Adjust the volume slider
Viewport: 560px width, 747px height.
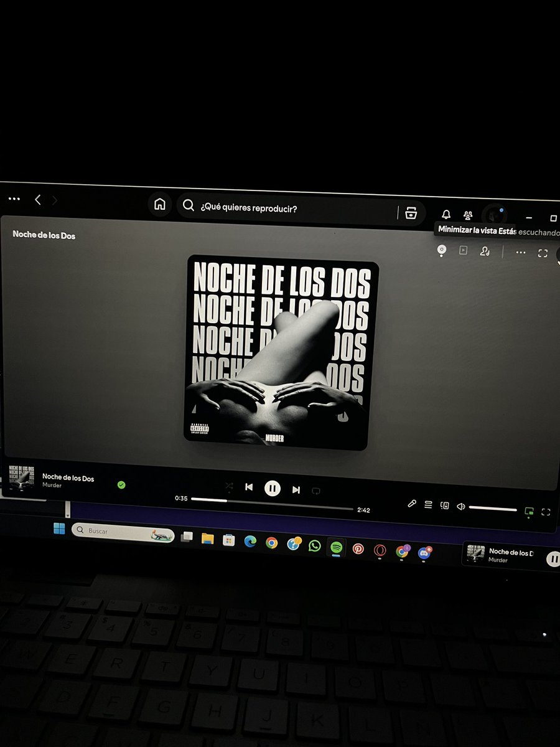493,509
